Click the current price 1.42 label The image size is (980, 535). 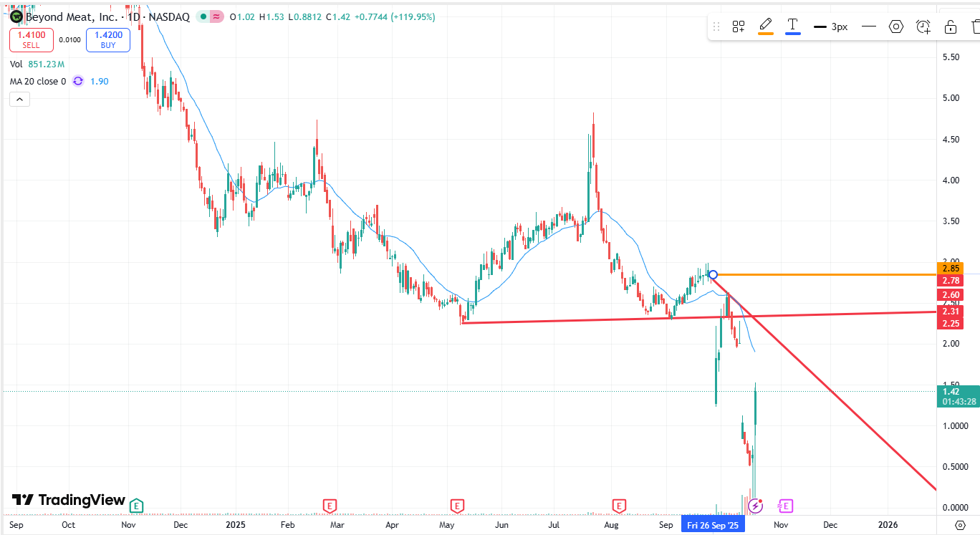(x=951, y=391)
